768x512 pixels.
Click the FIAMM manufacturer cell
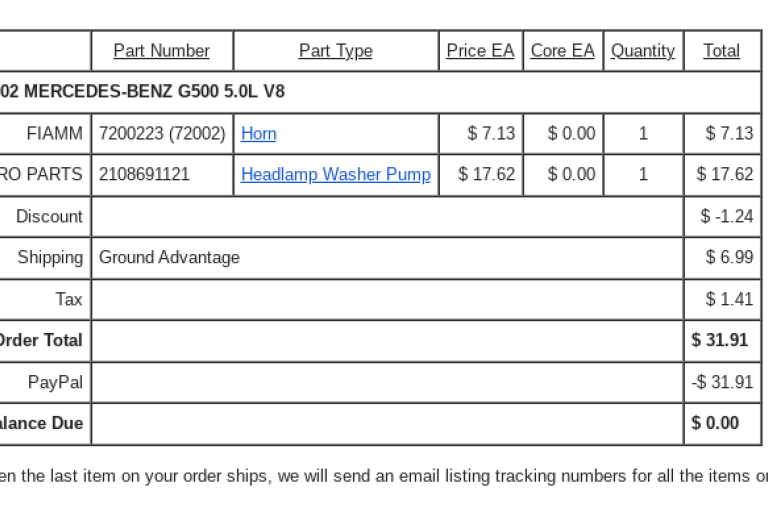pyautogui.click(x=55, y=134)
